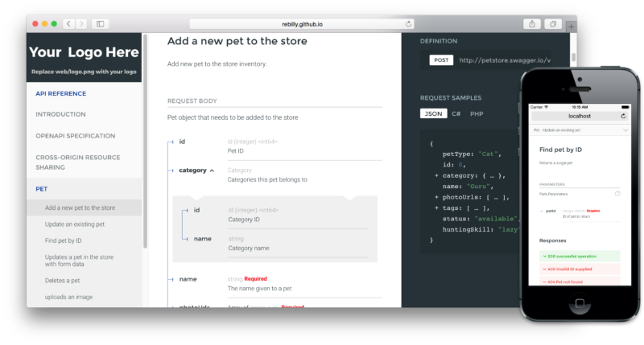
Task: Click the rebilly.github.io address bar
Action: tap(302, 24)
